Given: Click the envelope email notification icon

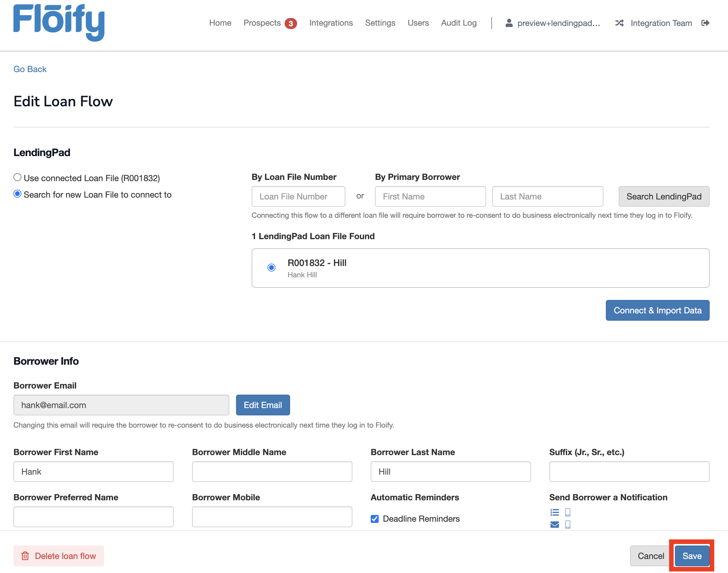Looking at the screenshot, I should (554, 524).
